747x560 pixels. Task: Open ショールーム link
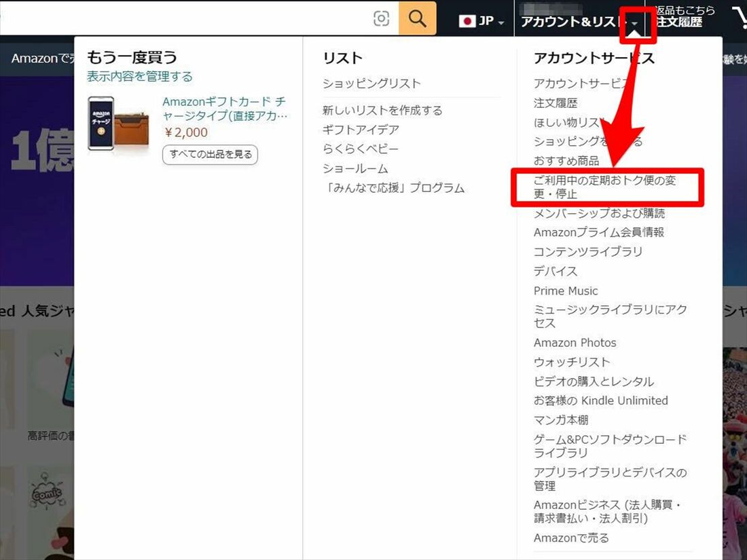pyautogui.click(x=355, y=168)
